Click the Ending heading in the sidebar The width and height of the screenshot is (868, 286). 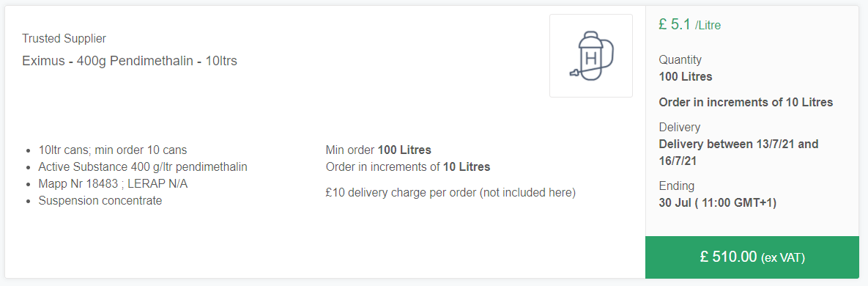tap(677, 186)
